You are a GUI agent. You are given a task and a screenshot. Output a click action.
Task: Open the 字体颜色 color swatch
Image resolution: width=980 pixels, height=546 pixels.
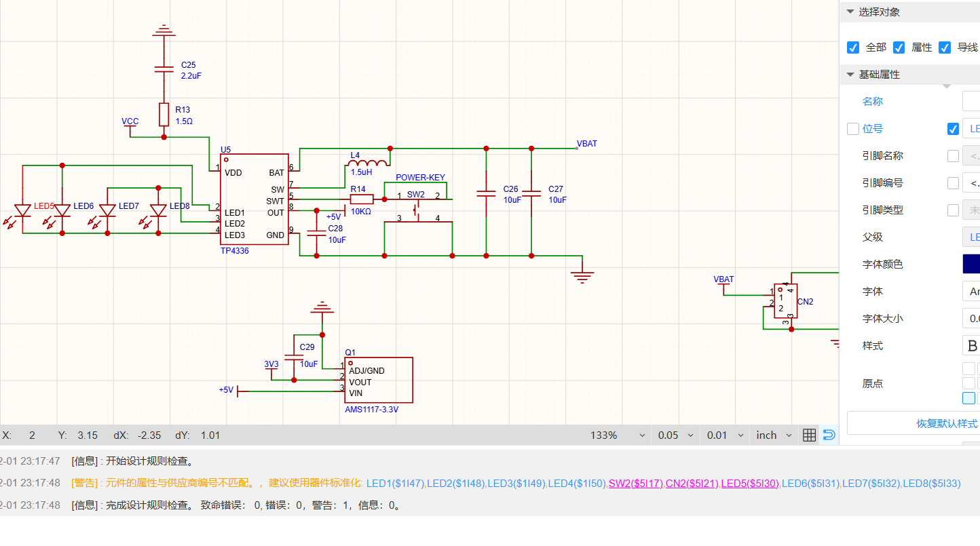coord(971,265)
